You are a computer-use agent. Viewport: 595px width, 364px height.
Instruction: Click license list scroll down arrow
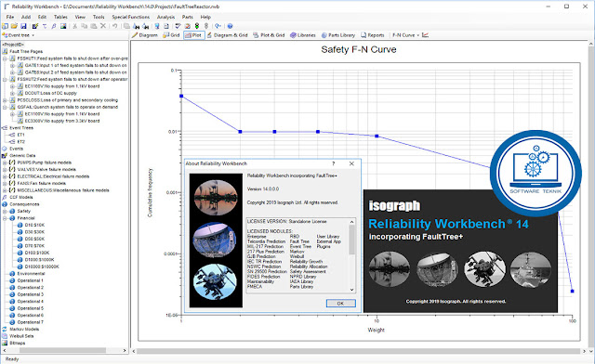coord(351,290)
